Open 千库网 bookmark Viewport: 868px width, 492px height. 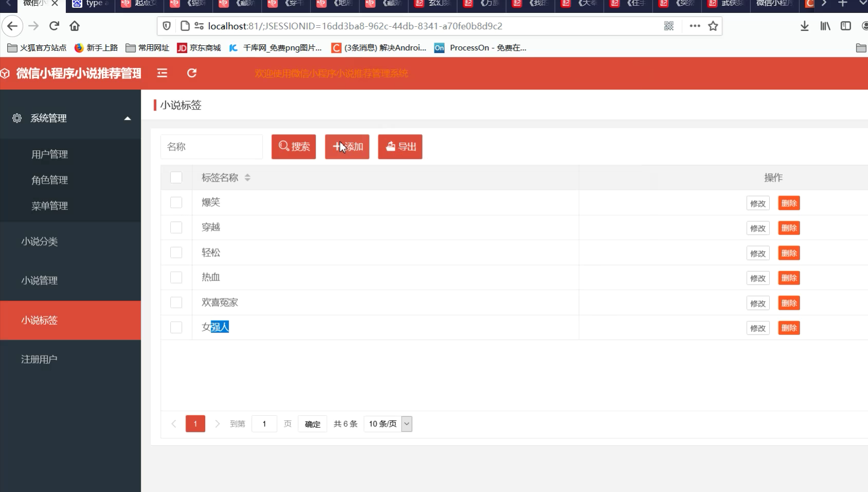pos(276,48)
